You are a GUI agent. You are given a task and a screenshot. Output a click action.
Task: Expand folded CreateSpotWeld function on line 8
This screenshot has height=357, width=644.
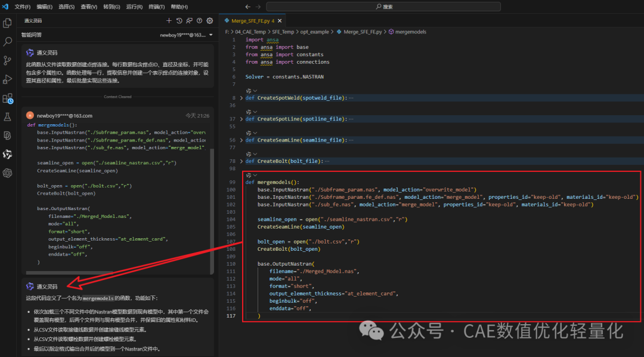[241, 98]
